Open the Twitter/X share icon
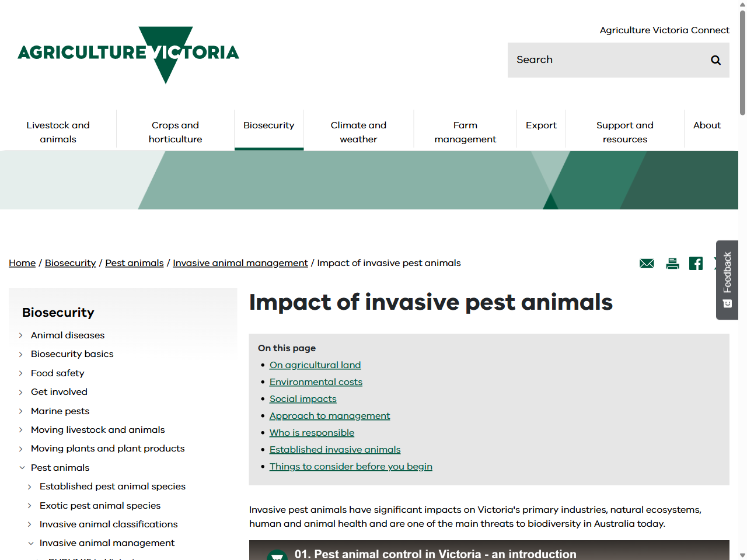747x560 pixels. [x=717, y=263]
